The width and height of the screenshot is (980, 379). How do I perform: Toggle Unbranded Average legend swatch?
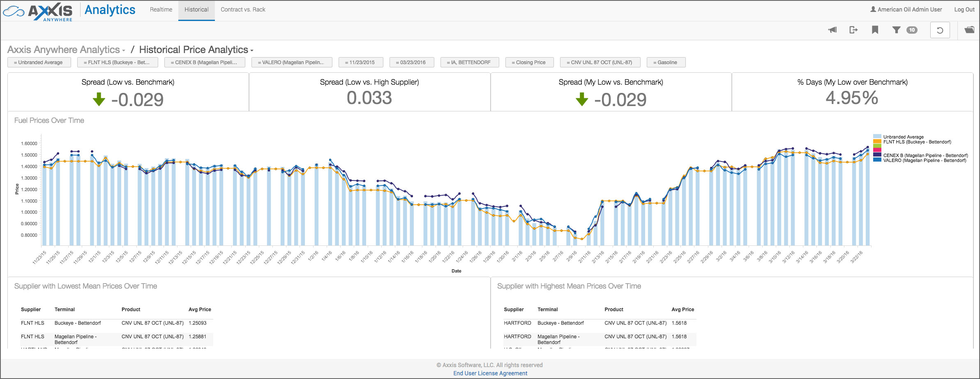pos(877,136)
